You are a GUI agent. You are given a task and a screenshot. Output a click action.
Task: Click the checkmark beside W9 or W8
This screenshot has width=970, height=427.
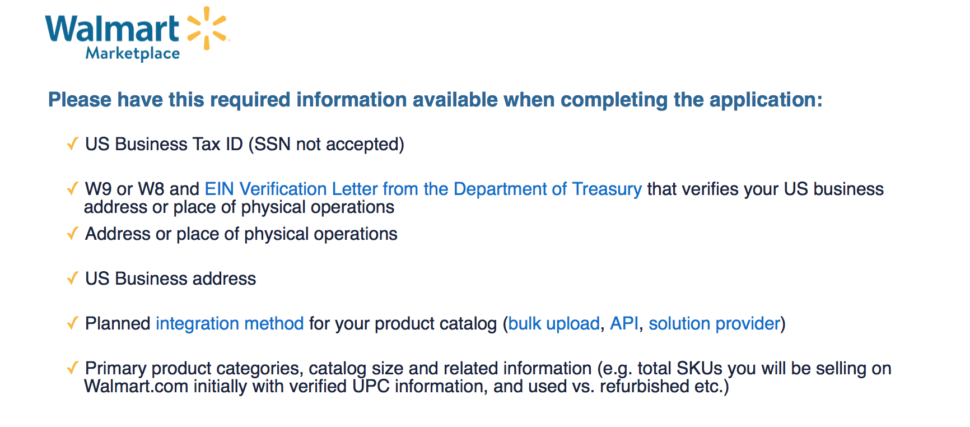[72, 188]
